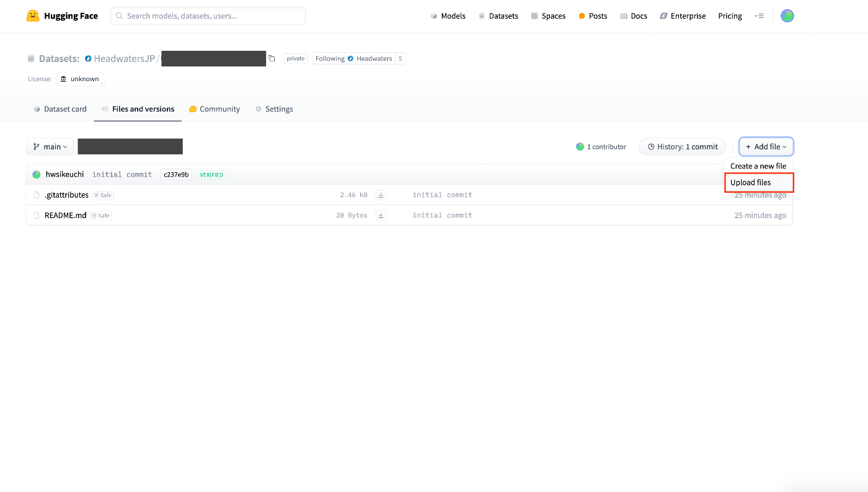Open History: 1 commit
Viewport: 868px width, 492px height.
click(x=683, y=147)
